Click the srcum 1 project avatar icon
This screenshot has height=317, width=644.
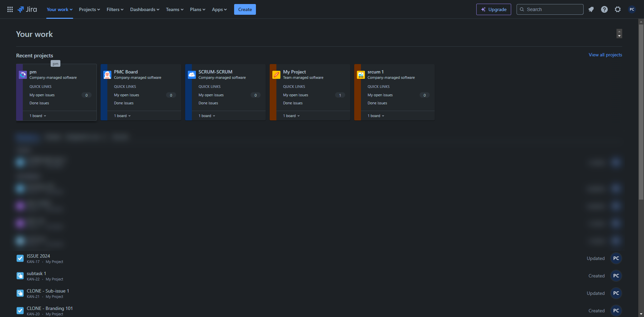click(x=361, y=75)
